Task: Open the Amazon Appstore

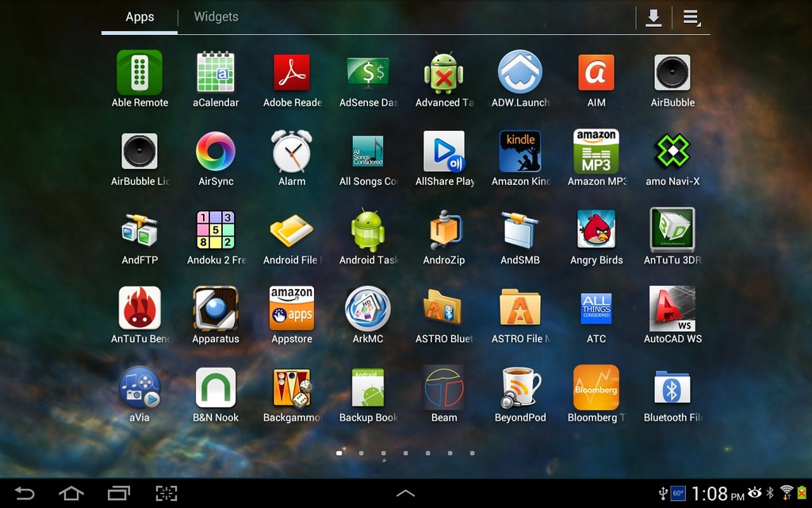Action: [x=292, y=309]
